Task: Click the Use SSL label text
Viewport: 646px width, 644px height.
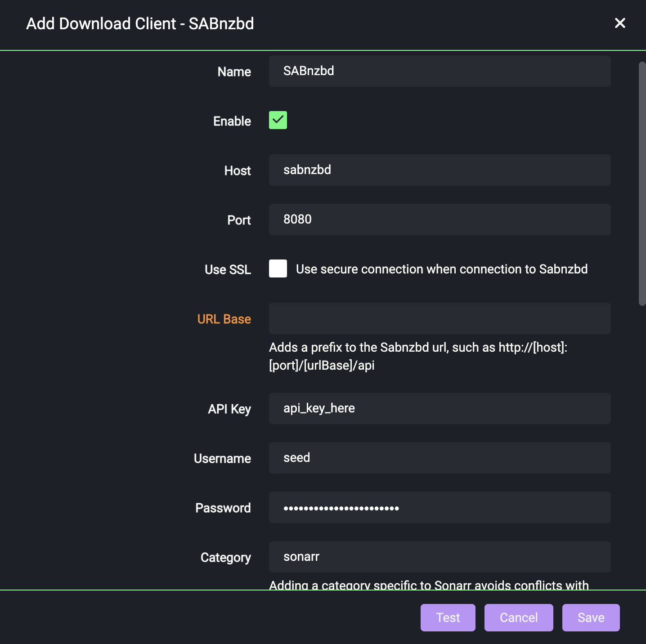Action: (x=228, y=269)
